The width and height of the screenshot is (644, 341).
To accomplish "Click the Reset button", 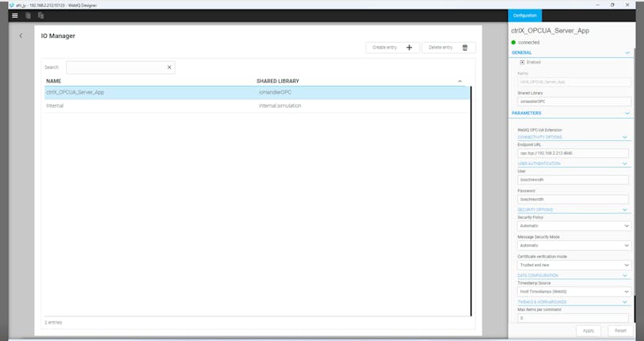I will tap(620, 331).
